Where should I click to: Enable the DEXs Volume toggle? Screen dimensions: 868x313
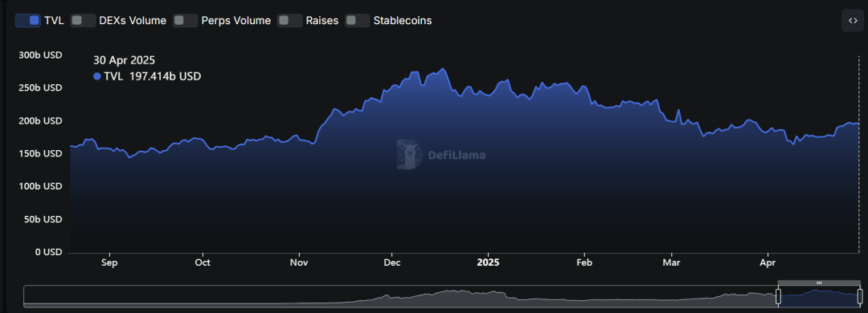click(83, 20)
